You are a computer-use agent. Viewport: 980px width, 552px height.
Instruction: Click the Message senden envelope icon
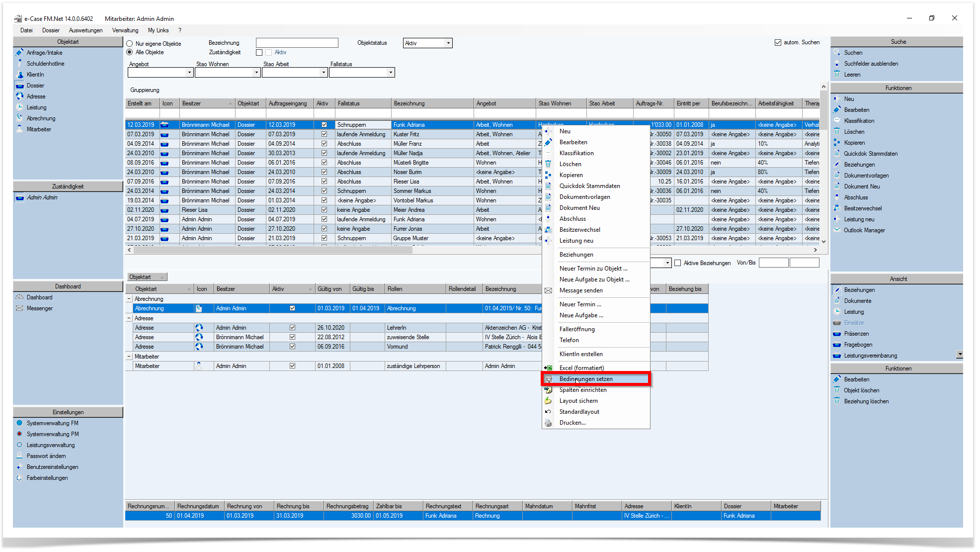548,290
